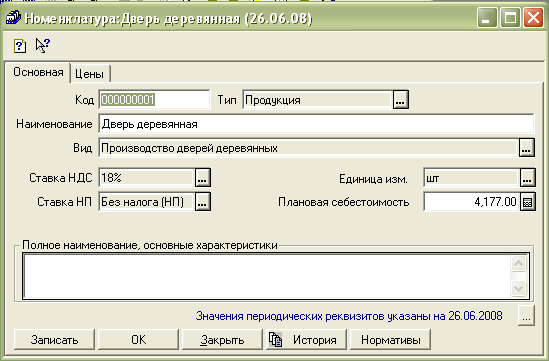Open selection list for Тип field

(400, 100)
